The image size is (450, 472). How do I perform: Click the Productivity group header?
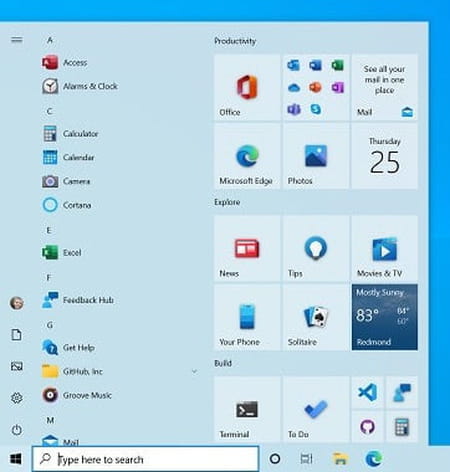tap(235, 41)
